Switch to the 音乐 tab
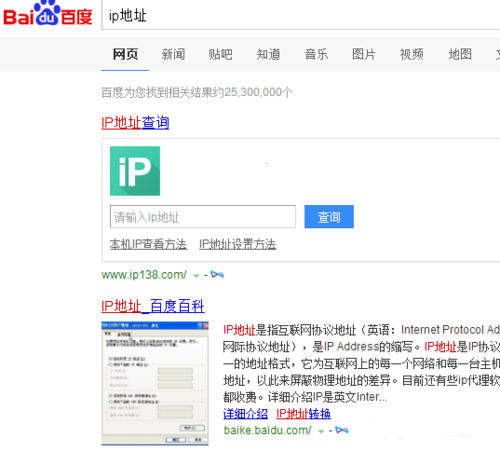This screenshot has height=451, width=500. (316, 54)
